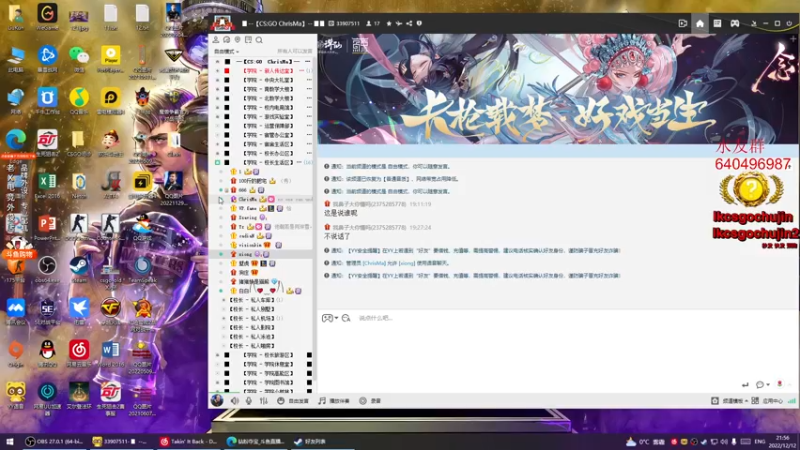Image resolution: width=800 pixels, height=450 pixels.
Task: Switch to OBS 27.0.1 taskbar item
Action: click(54, 441)
